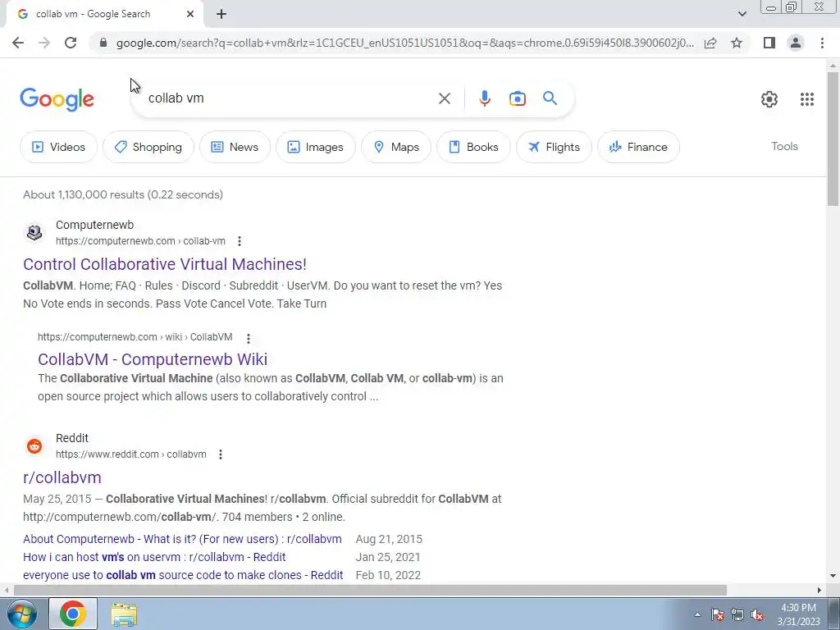Click the muted volume tray icon
Viewport: 840px width, 630px height.
pyautogui.click(x=757, y=614)
